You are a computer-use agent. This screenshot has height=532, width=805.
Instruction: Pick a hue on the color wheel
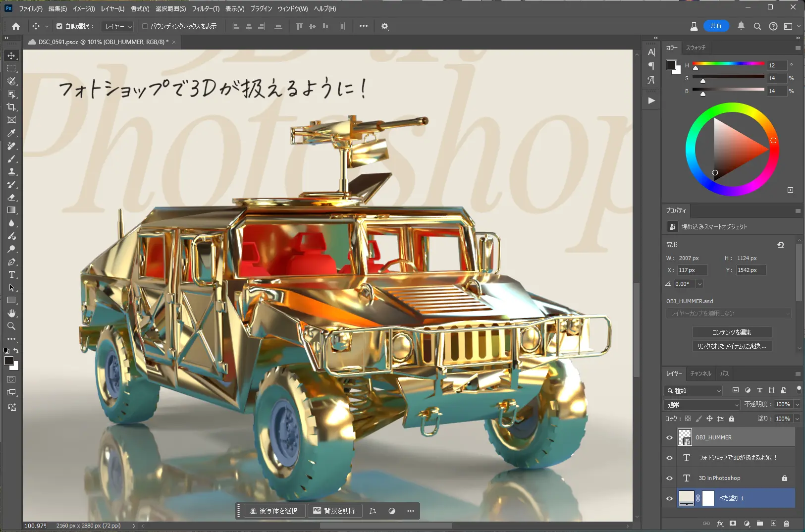773,141
